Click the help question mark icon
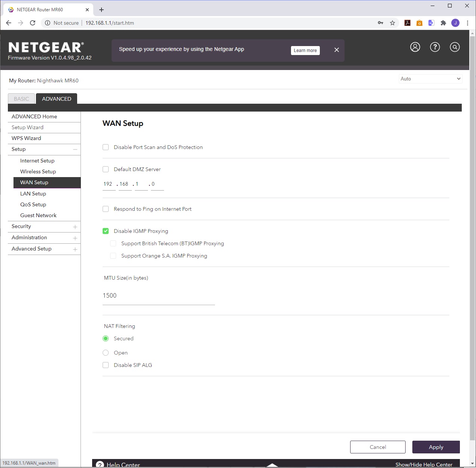Image resolution: width=476 pixels, height=468 pixels. click(435, 47)
